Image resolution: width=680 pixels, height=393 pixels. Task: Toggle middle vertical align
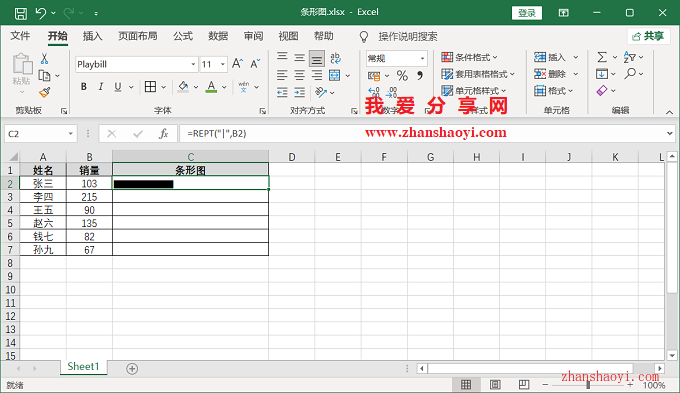300,58
